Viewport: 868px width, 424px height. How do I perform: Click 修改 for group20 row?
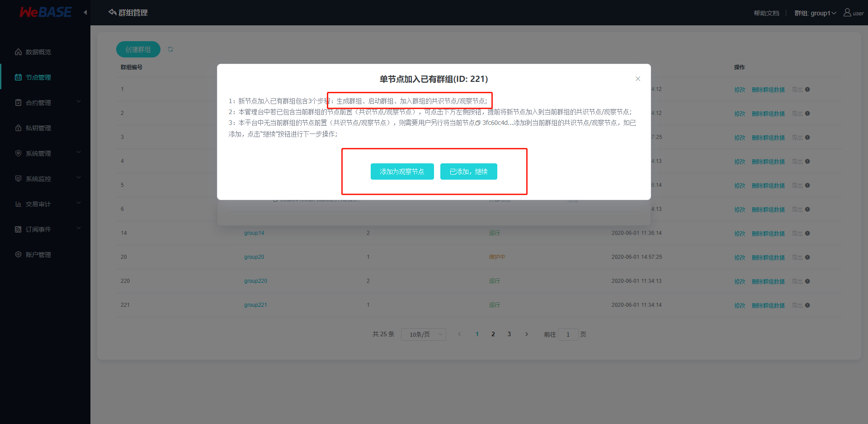pos(740,257)
